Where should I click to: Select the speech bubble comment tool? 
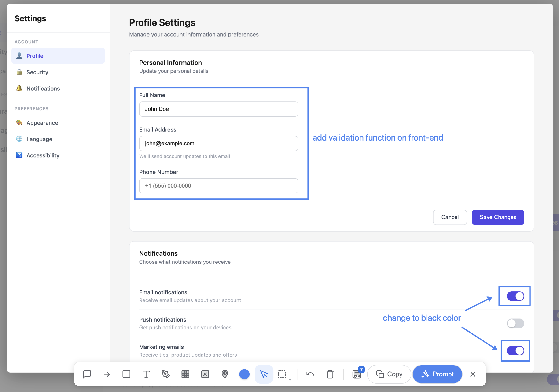point(87,374)
